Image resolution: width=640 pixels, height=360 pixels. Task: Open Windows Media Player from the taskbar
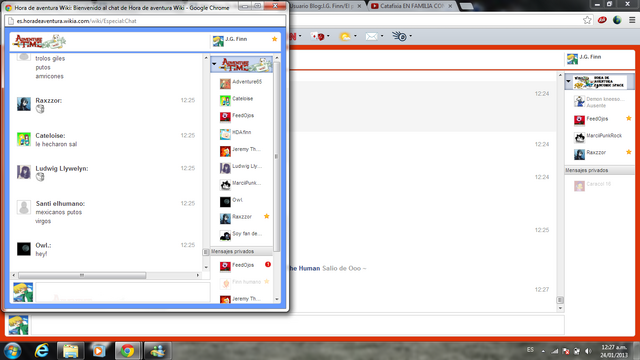tap(98, 351)
